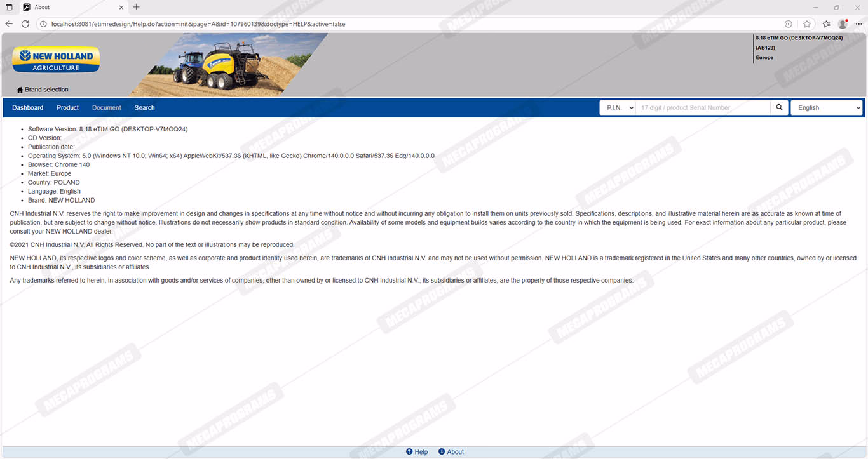Click the browser back arrow
Viewport: 868px width, 459px height.
click(x=9, y=24)
